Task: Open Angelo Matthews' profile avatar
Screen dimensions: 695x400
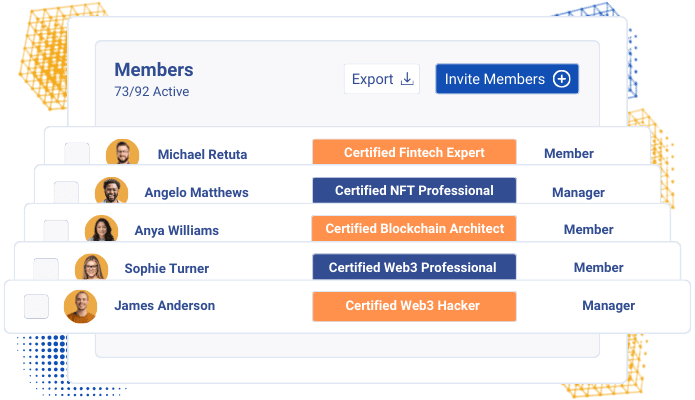Action: point(112,190)
